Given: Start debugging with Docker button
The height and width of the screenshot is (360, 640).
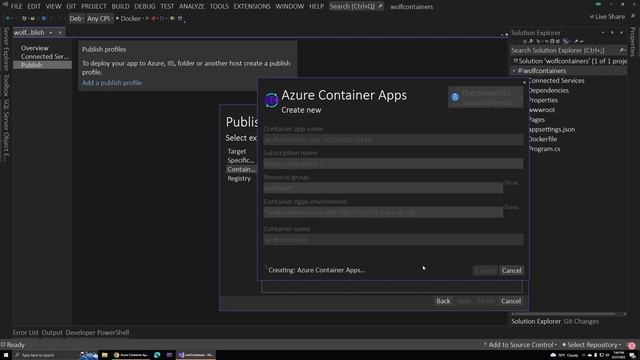Looking at the screenshot, I should [129, 18].
